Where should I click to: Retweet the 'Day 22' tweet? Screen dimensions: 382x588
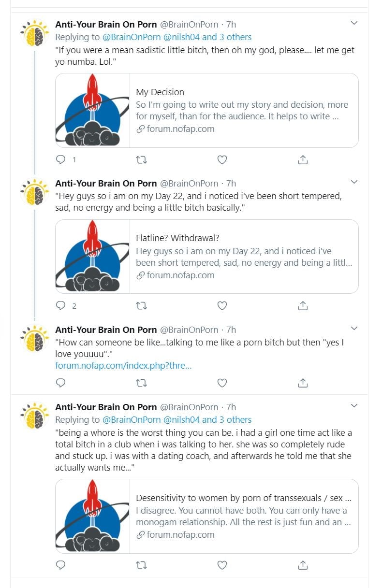click(142, 306)
